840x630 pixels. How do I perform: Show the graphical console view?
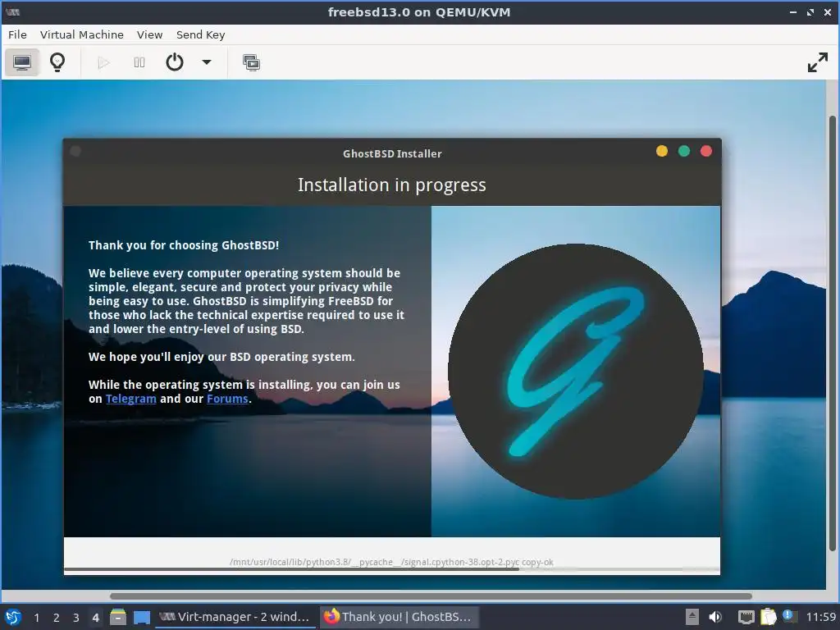tap(22, 62)
